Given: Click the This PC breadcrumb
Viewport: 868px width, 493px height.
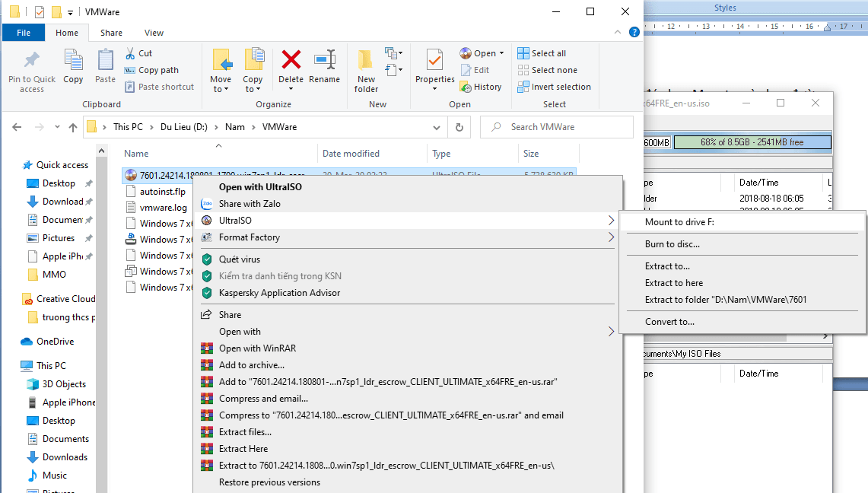Looking at the screenshot, I should pos(128,127).
